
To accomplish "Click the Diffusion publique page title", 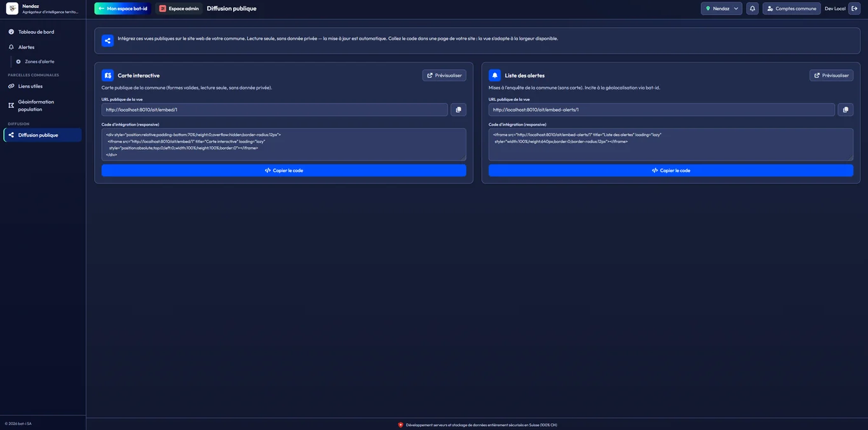I will 231,8.
